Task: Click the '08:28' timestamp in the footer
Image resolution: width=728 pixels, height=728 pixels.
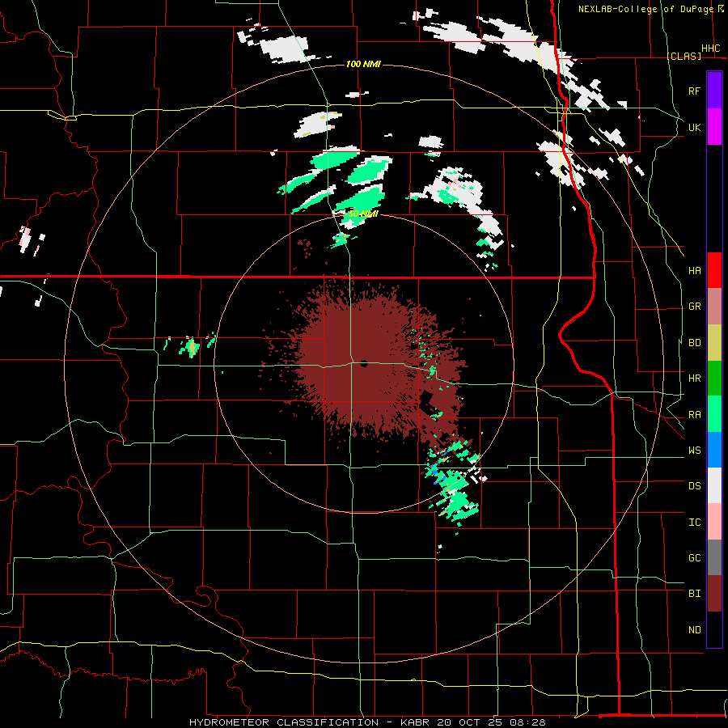Action: click(530, 722)
